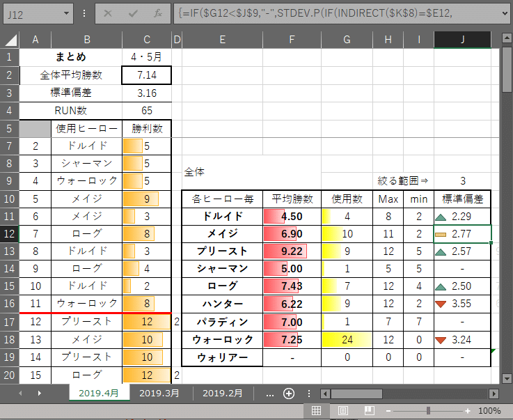
Task: Switch to Normal view icon
Action: point(316,410)
